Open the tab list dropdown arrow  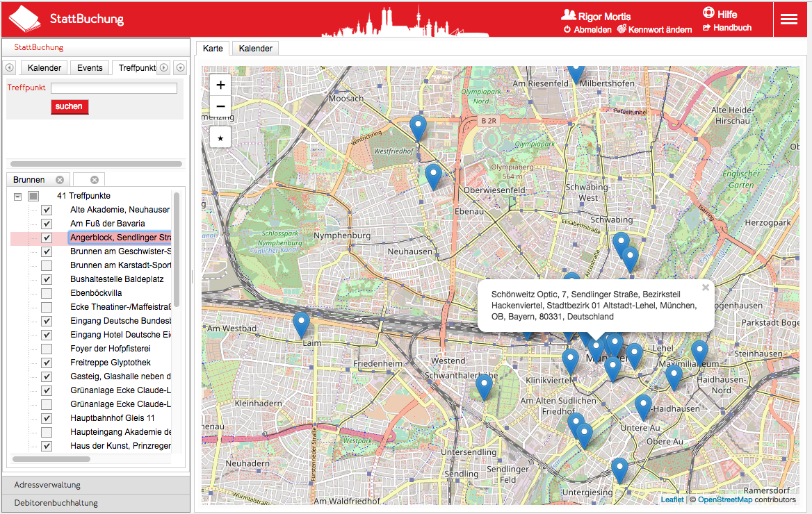click(x=181, y=67)
